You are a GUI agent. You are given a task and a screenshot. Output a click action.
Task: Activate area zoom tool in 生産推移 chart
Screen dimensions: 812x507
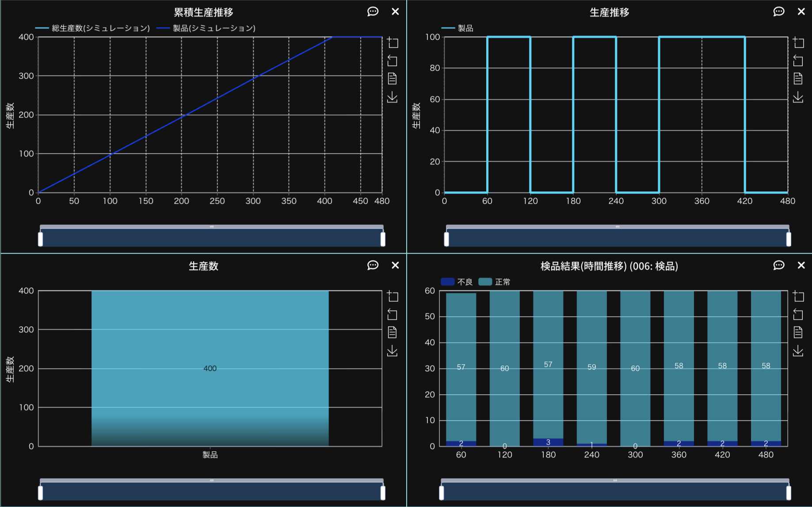[798, 42]
